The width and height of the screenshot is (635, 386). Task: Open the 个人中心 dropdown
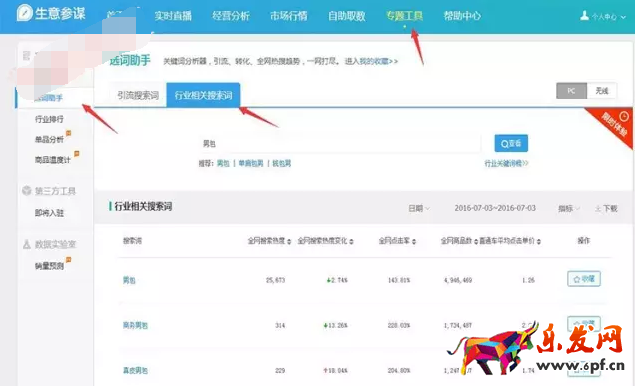click(609, 17)
